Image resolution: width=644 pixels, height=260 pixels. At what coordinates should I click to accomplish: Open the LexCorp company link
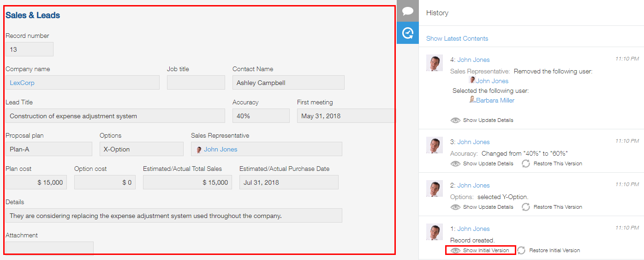(x=22, y=83)
